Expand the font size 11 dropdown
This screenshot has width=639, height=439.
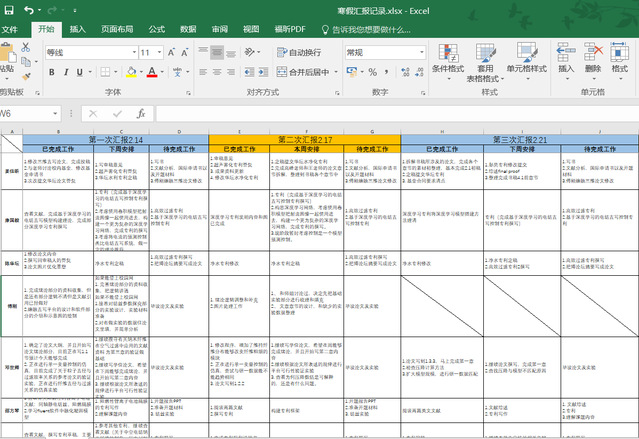[160, 52]
